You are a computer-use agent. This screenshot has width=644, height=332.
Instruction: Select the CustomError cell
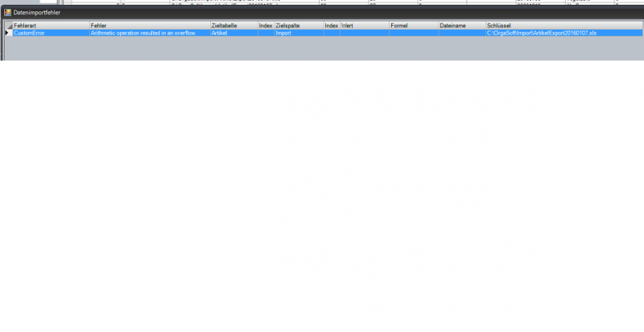pos(51,33)
